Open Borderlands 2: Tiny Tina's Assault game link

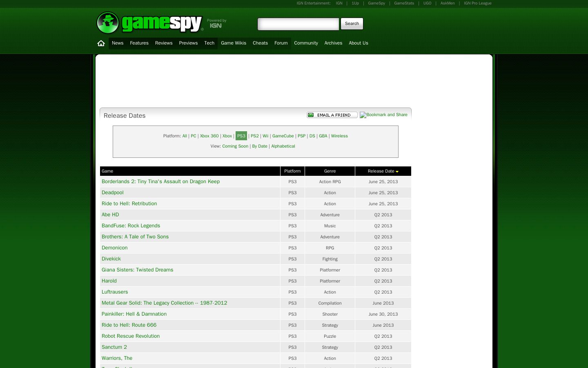[160, 182]
